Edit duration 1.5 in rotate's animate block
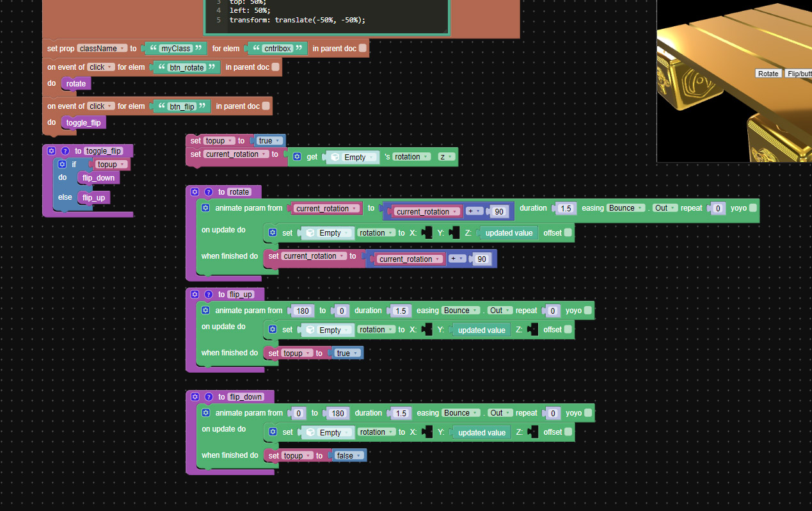The image size is (812, 511). tap(566, 208)
